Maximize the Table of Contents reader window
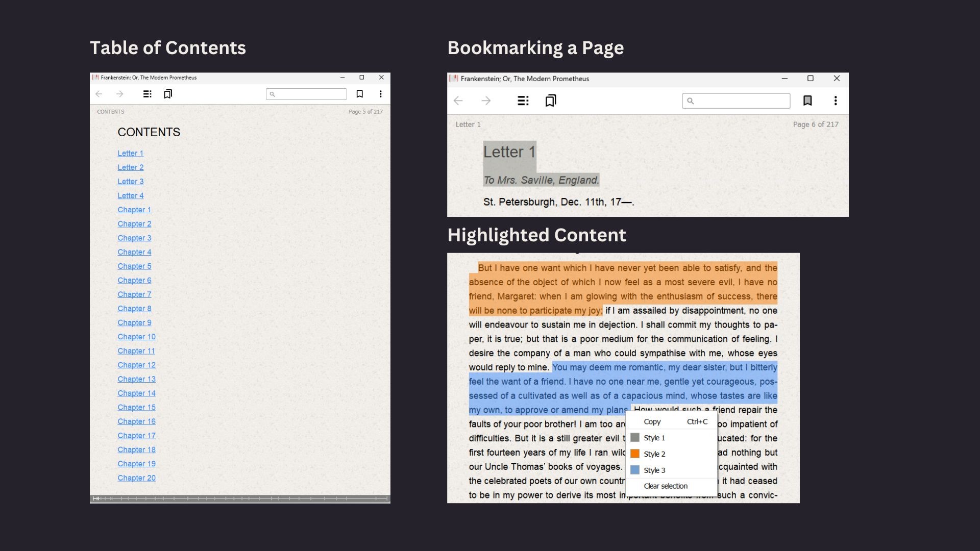 362,78
